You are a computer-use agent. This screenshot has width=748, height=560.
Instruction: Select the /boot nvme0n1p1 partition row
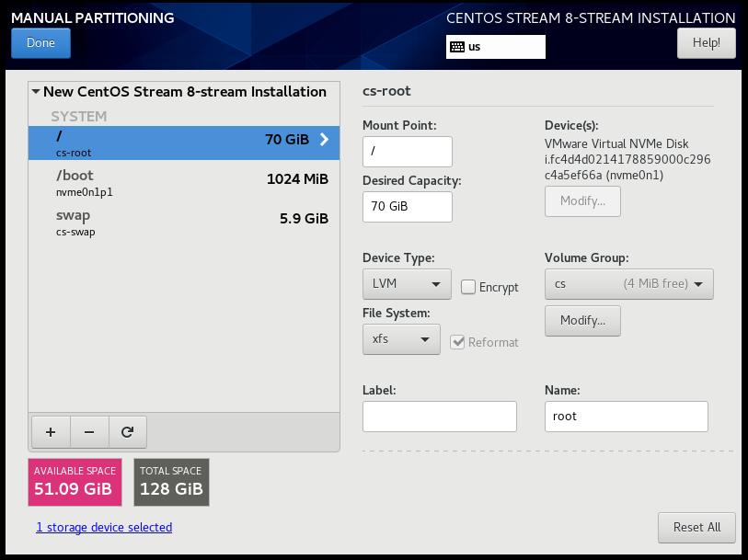click(x=184, y=183)
